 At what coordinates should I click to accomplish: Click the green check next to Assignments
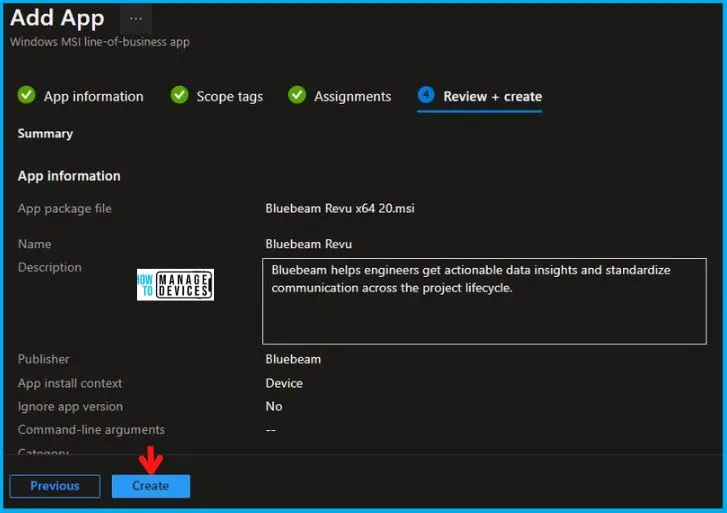(x=297, y=95)
